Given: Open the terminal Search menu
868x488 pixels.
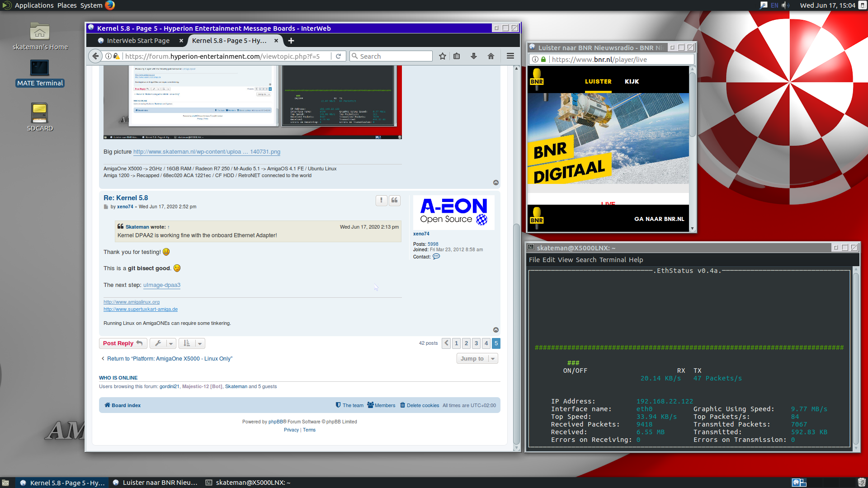Looking at the screenshot, I should [586, 260].
